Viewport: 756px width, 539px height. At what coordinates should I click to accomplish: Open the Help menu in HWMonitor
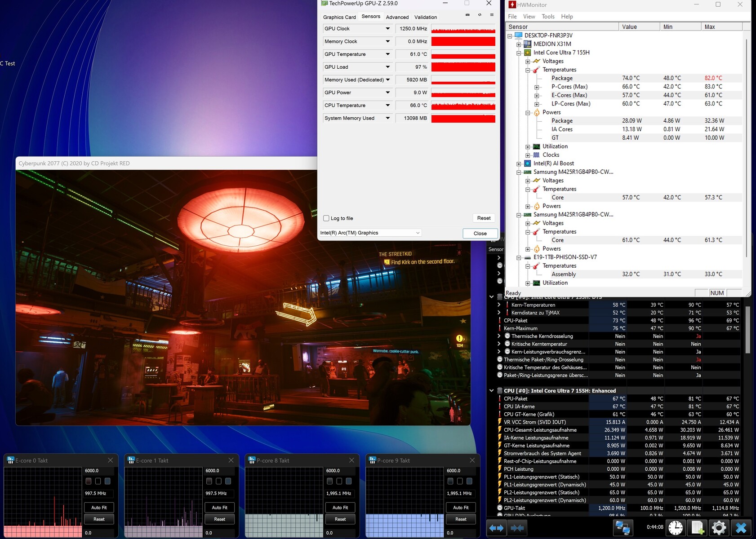tap(567, 17)
